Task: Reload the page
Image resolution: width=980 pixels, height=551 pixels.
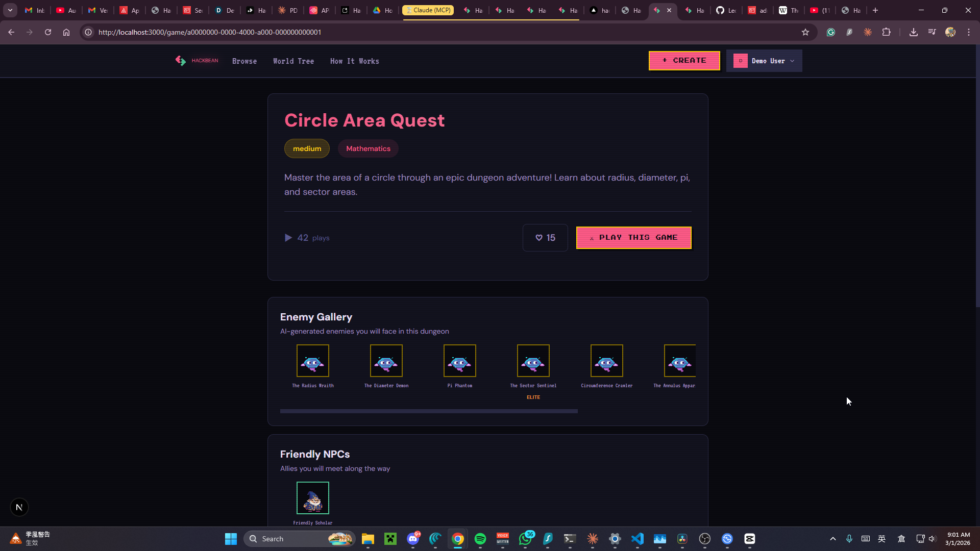Action: pos(48,32)
